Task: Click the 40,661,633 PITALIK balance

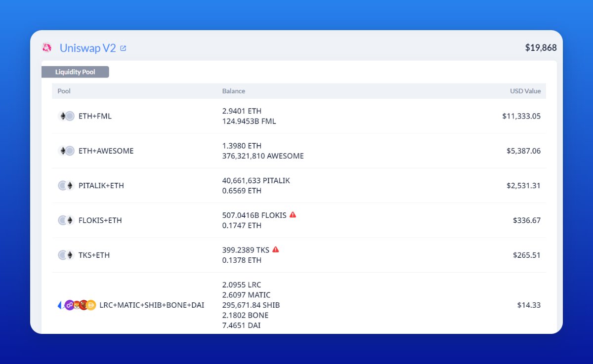Action: tap(256, 181)
